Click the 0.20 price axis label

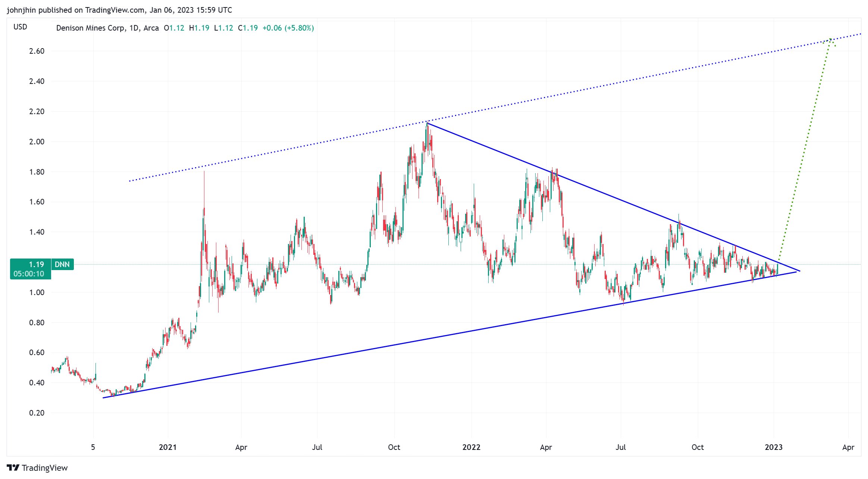pos(37,413)
